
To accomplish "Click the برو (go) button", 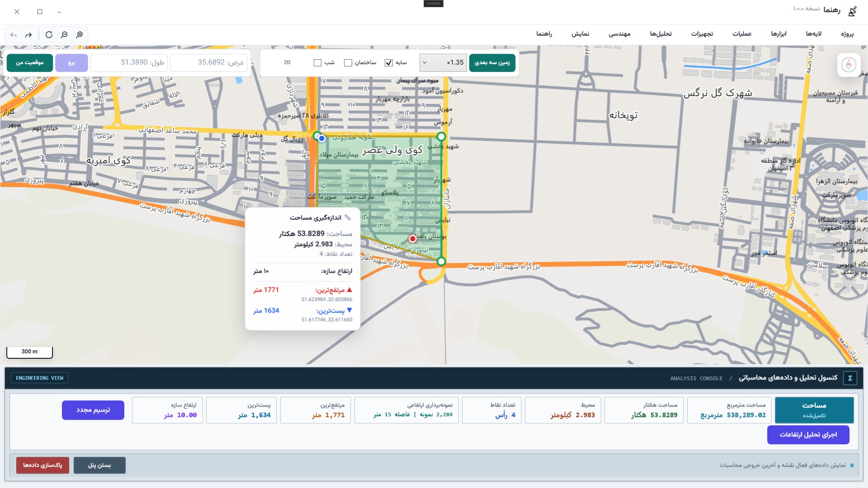I will [x=71, y=63].
